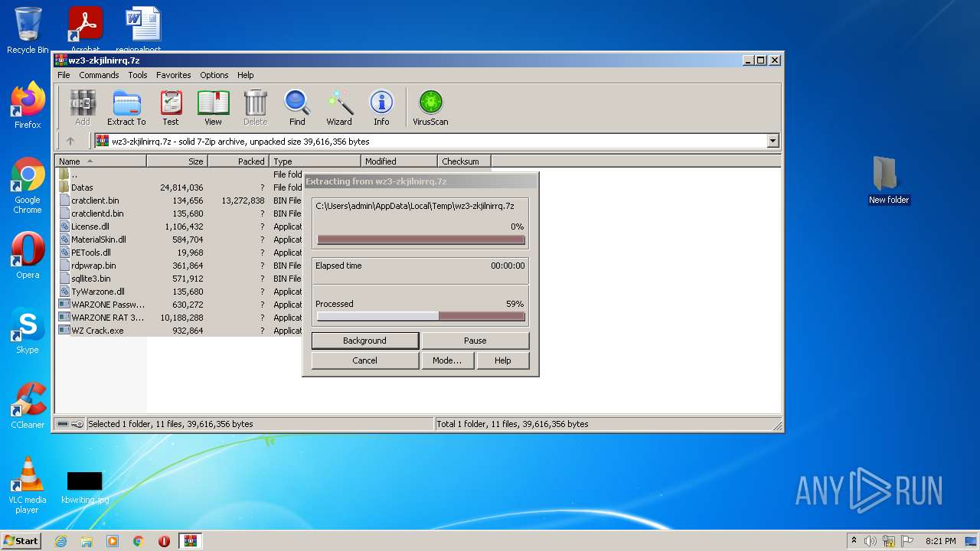The width and height of the screenshot is (980, 551).
Task: Select the WARZONE Passw... executable
Action: pos(180,305)
